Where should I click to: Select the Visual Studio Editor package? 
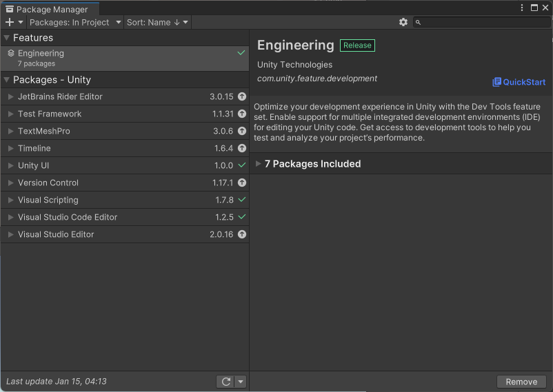(125, 234)
